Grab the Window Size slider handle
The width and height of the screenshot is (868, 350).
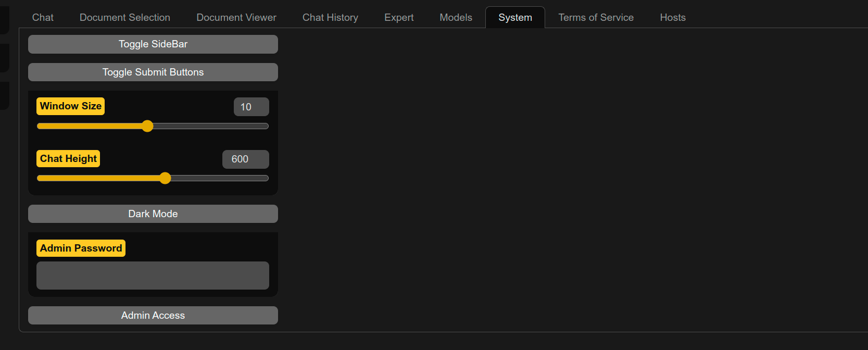(x=148, y=126)
